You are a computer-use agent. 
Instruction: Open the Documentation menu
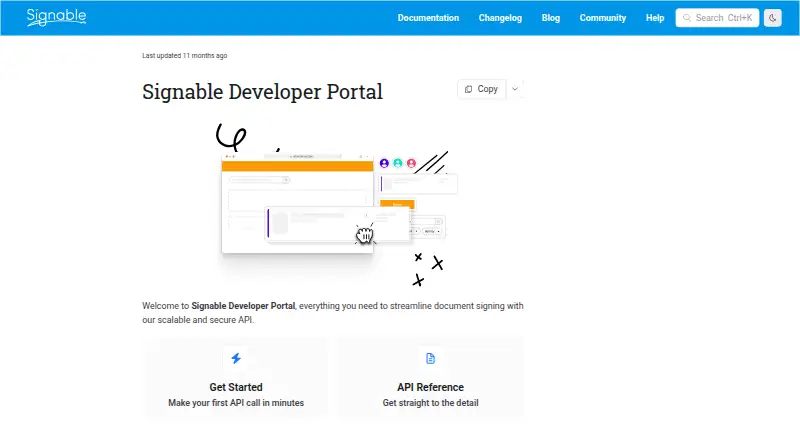pos(428,18)
